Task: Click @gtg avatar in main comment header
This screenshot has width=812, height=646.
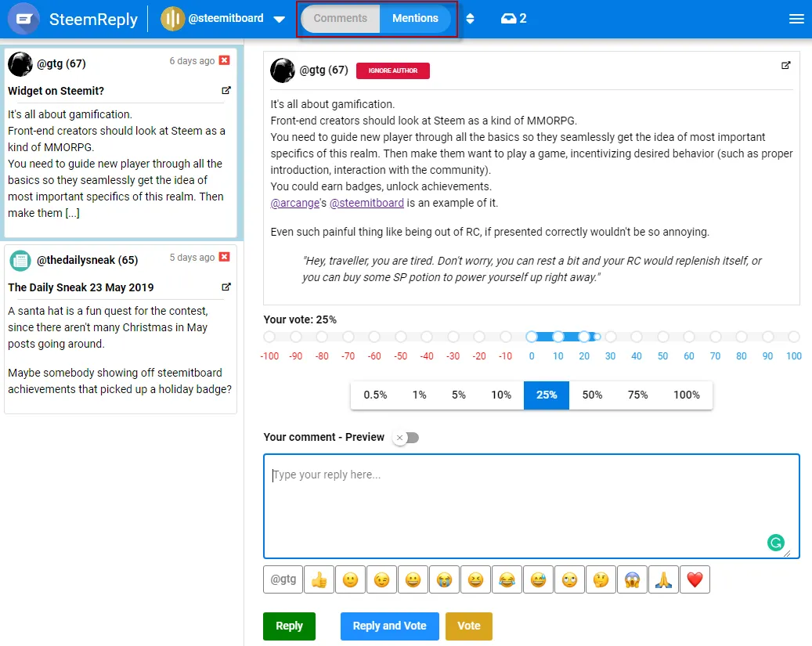Action: click(x=283, y=70)
